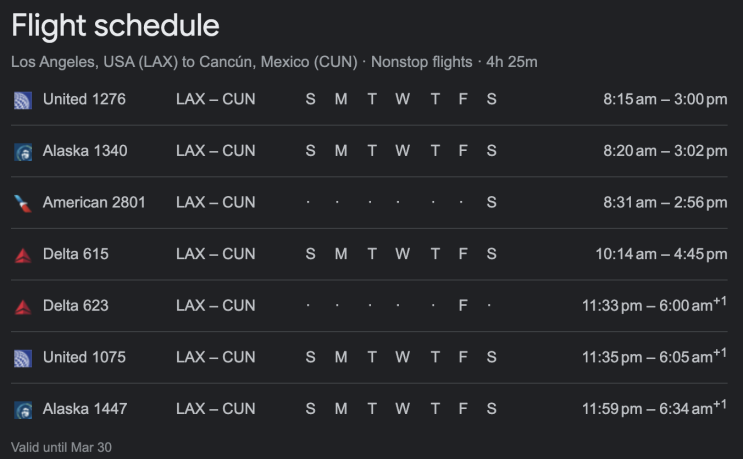
Task: Click the American Airlines logo beside flight 2801
Action: pyautogui.click(x=22, y=203)
